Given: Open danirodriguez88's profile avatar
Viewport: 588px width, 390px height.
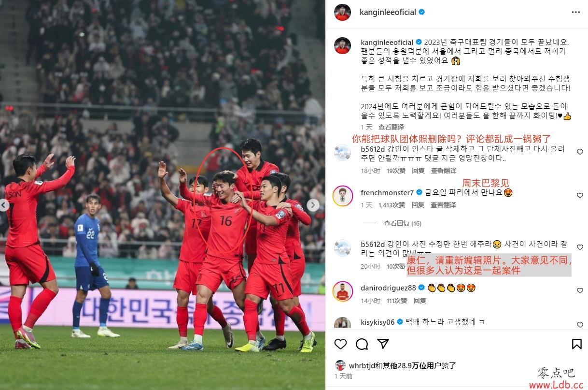Looking at the screenshot, I should click(343, 290).
